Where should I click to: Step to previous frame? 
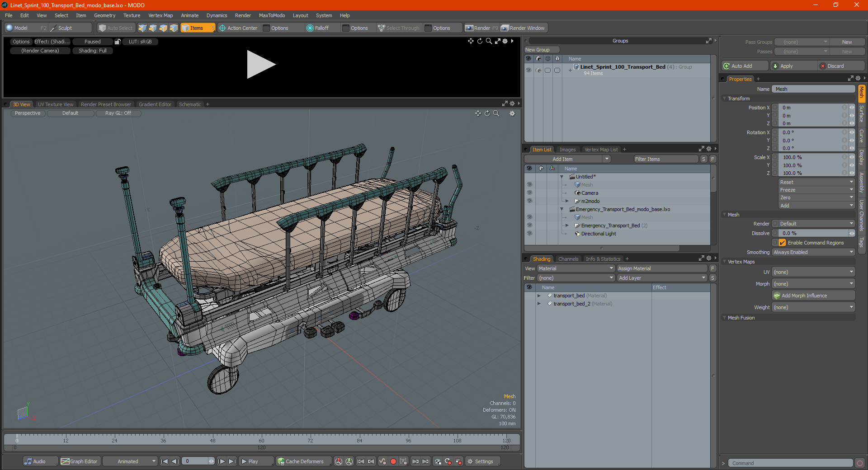(175, 461)
